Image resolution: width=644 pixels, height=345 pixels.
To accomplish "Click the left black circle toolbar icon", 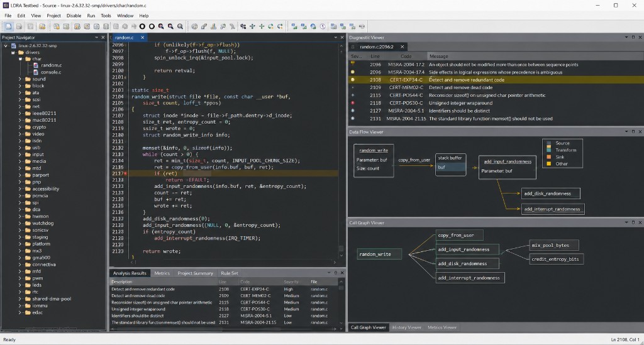I will click(x=142, y=26).
